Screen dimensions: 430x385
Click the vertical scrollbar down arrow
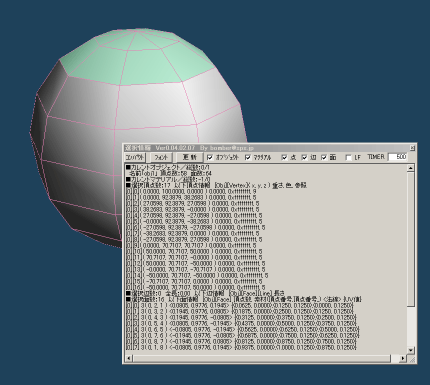pyautogui.click(x=411, y=350)
